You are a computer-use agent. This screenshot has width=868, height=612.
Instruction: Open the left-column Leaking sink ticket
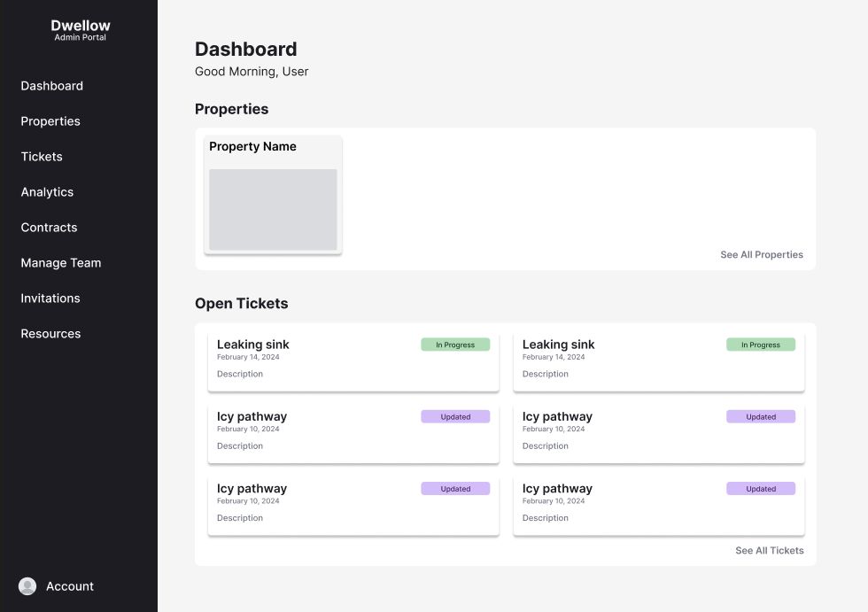click(353, 361)
